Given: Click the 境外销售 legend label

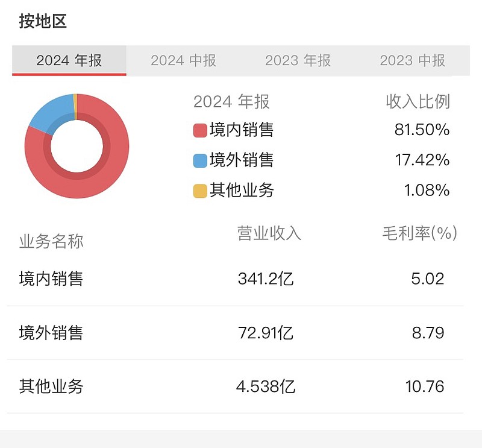Looking at the screenshot, I should [242, 160].
